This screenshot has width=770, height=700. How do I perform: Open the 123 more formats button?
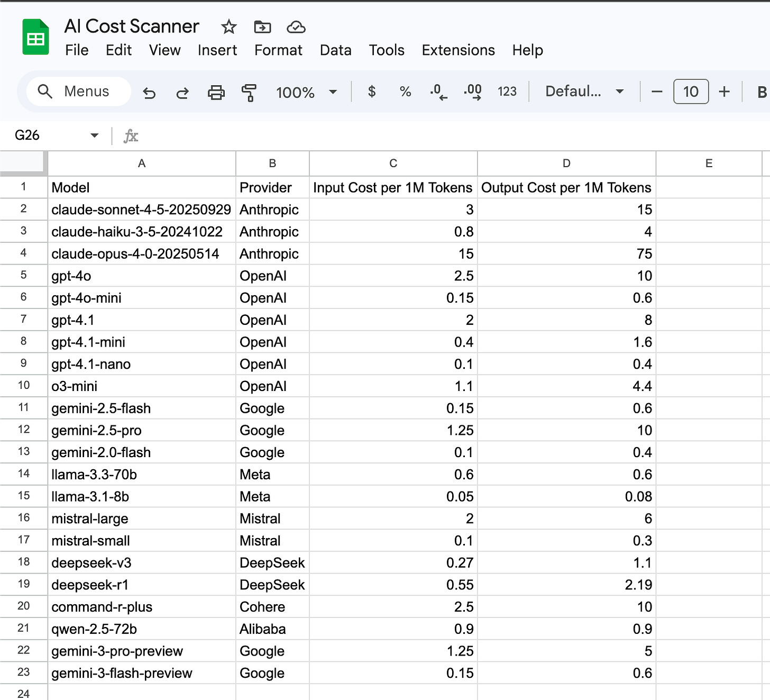point(507,92)
